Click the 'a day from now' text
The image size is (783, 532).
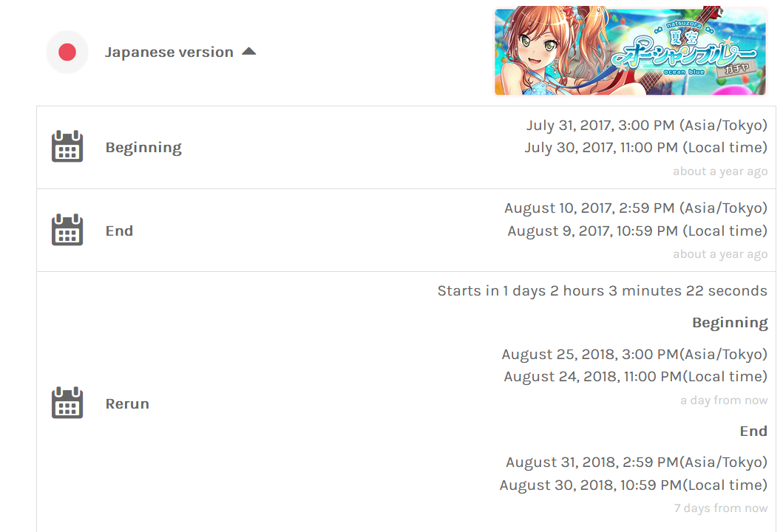(724, 400)
